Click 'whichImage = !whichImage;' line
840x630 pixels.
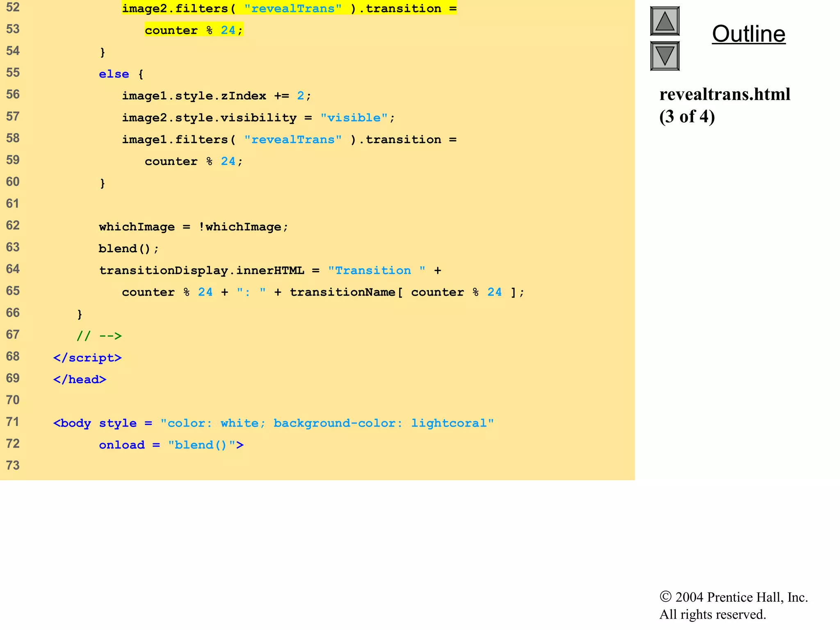(x=194, y=227)
